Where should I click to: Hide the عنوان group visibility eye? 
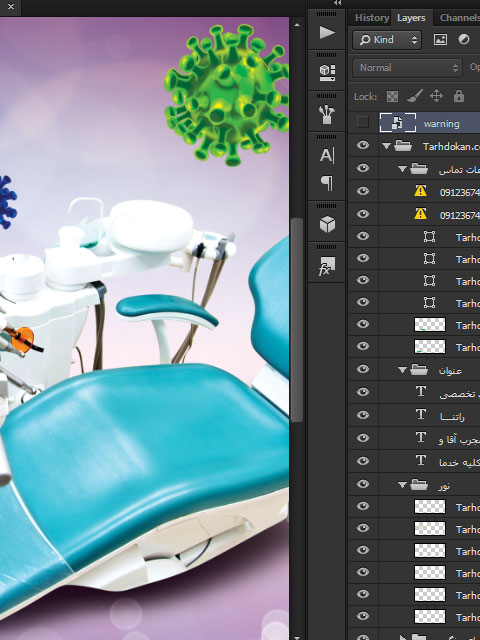(x=363, y=369)
